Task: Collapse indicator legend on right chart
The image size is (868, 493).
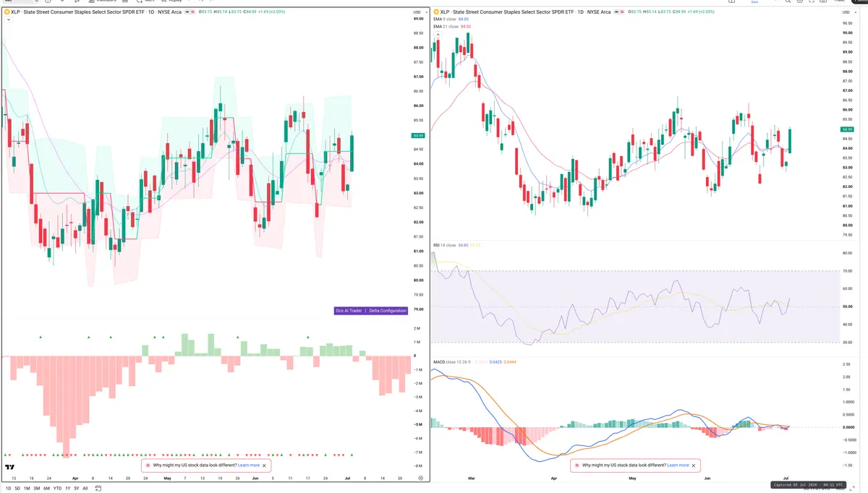Action: (438, 34)
